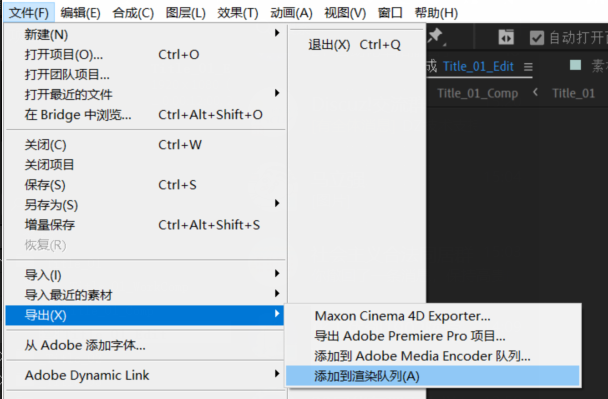
Task: Click the breadcrumb back chevron arrow
Action: pos(535,92)
